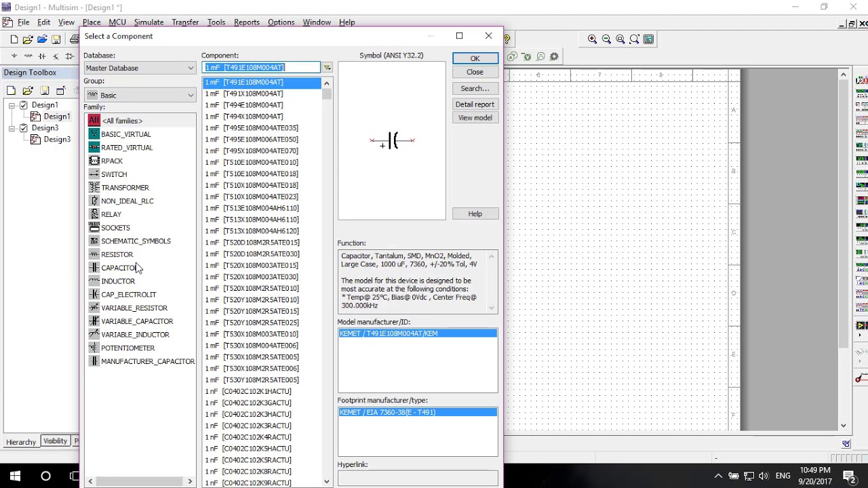Click the Hyperlink input field

(x=417, y=478)
